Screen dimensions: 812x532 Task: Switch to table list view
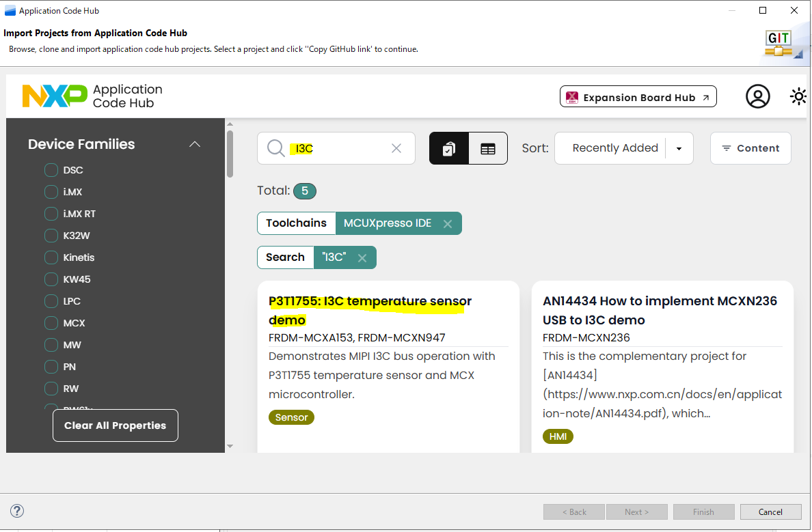click(488, 148)
